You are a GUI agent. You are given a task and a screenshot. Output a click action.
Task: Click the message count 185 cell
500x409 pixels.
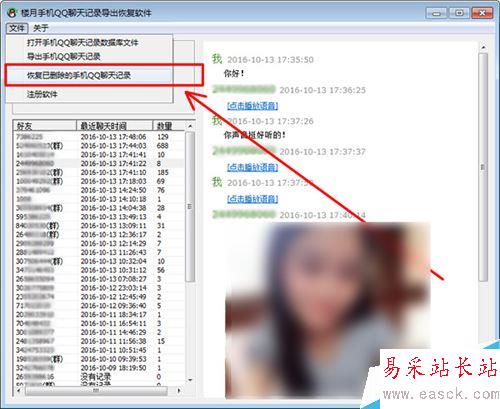coord(163,172)
